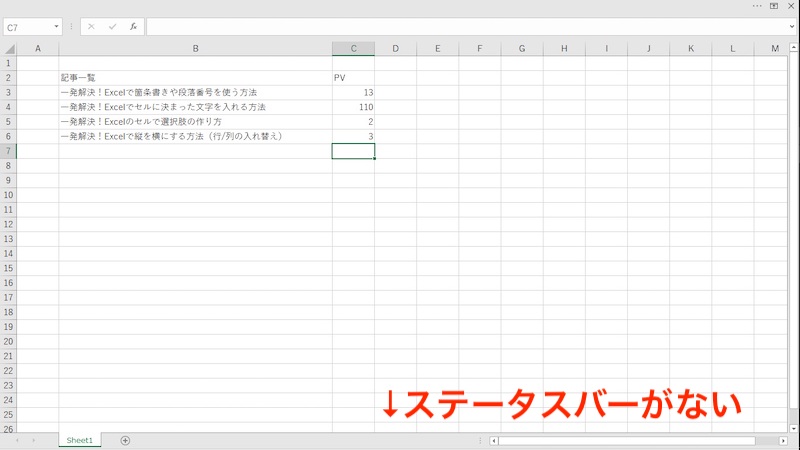Select column H header
This screenshot has width=800, height=450.
point(564,49)
